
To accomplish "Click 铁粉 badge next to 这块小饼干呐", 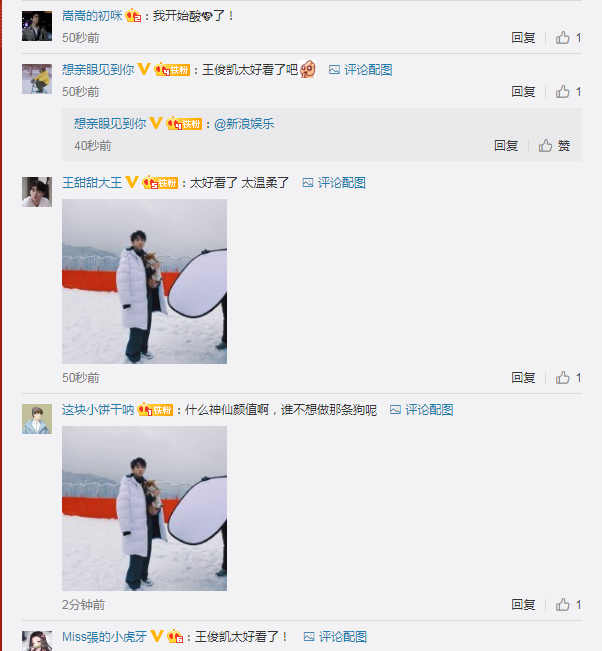I will 155,410.
